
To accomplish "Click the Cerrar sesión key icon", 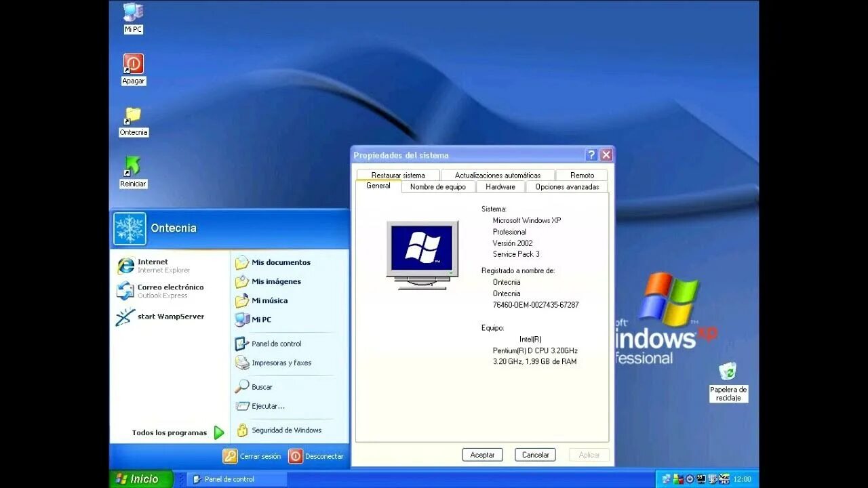I will pos(230,456).
